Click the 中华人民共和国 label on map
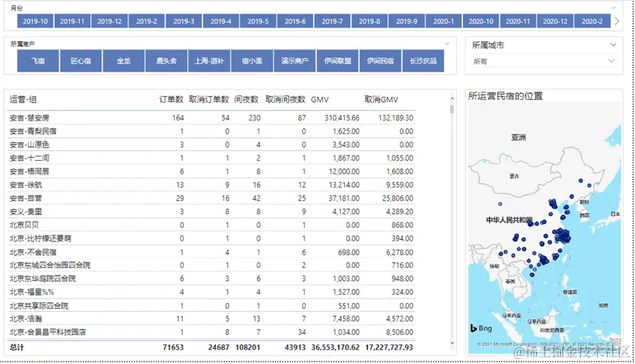 click(509, 220)
